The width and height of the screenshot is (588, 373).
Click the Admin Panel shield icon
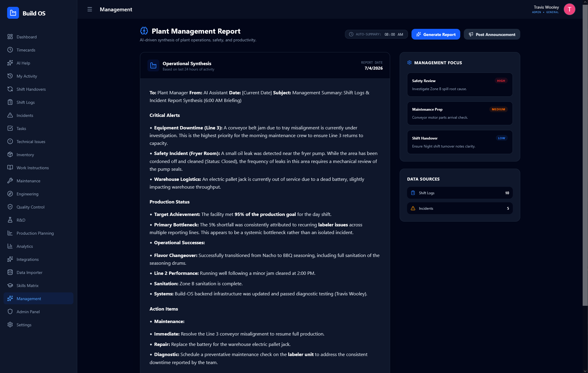coord(10,311)
